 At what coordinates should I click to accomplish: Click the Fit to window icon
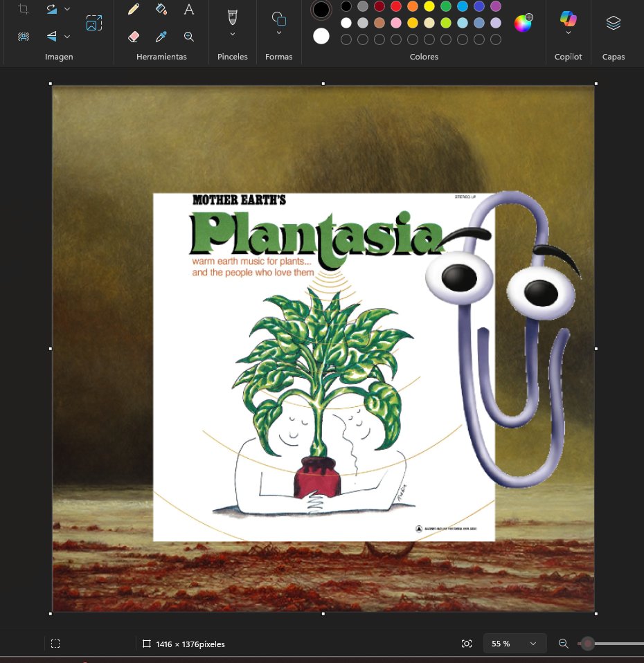coord(466,644)
